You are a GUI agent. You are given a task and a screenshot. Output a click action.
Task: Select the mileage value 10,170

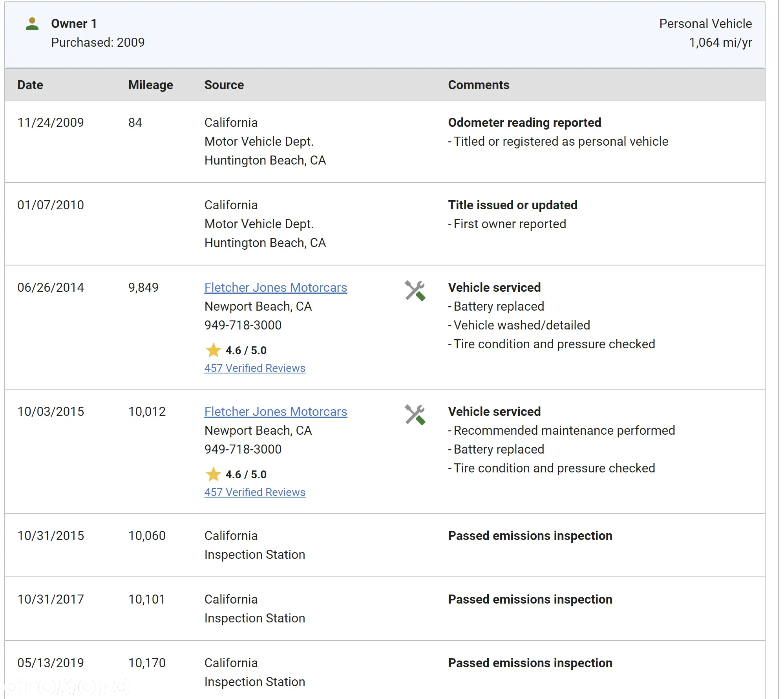(147, 663)
